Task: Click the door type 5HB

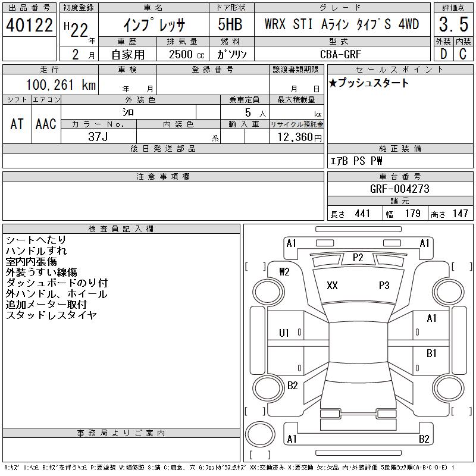Action: pos(230,24)
